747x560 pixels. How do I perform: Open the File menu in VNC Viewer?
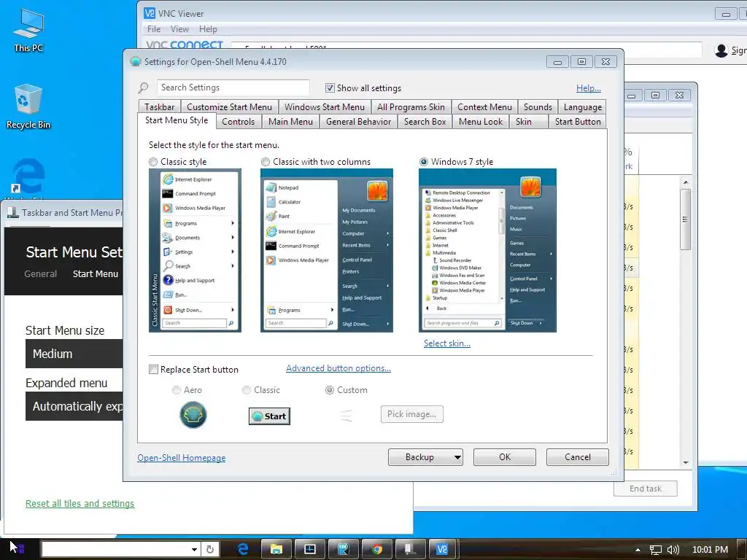click(x=154, y=29)
